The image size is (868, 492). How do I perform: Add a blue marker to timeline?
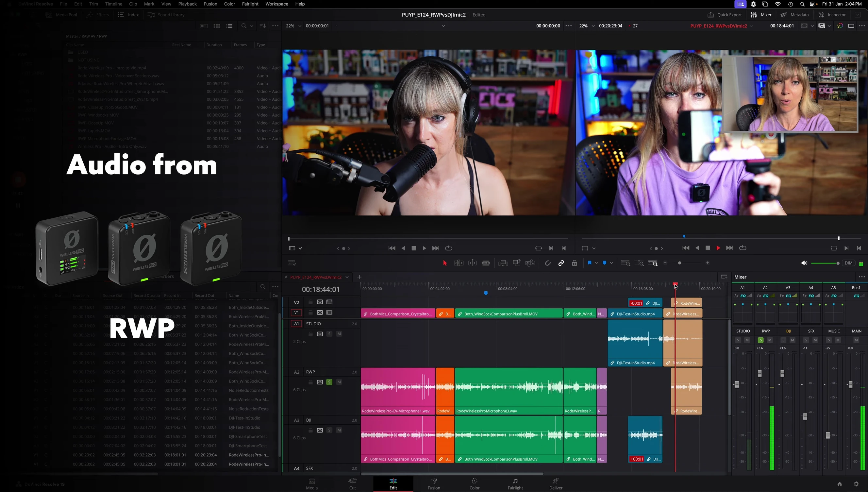coord(605,263)
